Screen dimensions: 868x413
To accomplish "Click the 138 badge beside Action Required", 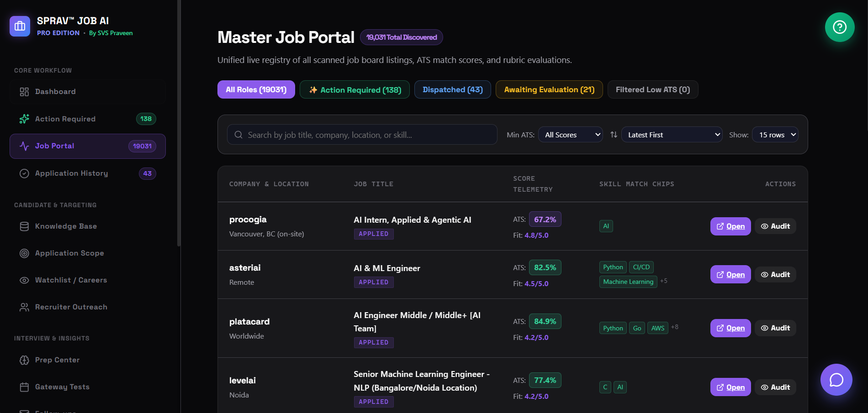I will pyautogui.click(x=146, y=119).
